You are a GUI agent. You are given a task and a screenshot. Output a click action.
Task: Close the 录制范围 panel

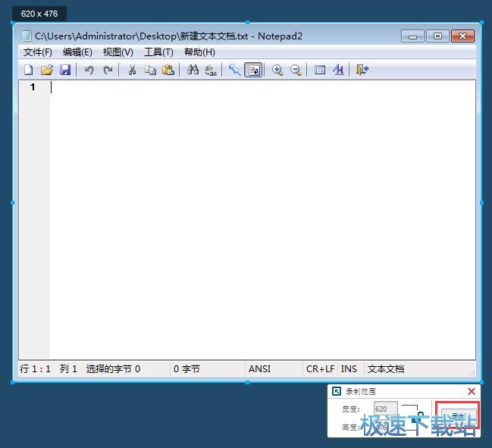click(x=472, y=391)
